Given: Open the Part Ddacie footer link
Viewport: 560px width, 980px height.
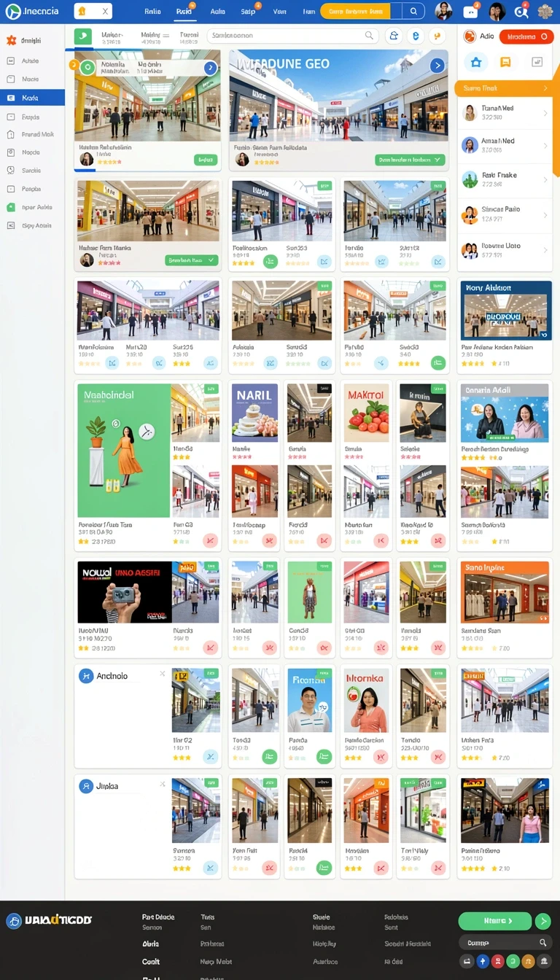Looking at the screenshot, I should pos(158,917).
